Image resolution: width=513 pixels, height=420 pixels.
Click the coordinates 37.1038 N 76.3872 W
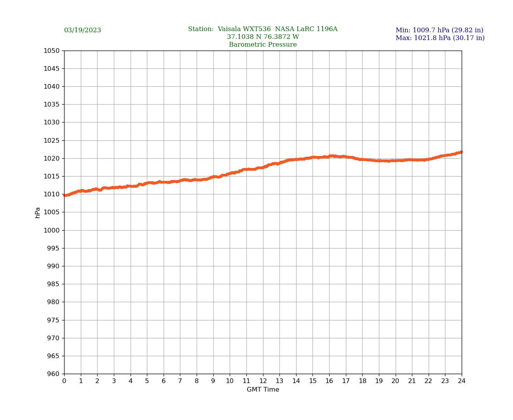click(263, 37)
